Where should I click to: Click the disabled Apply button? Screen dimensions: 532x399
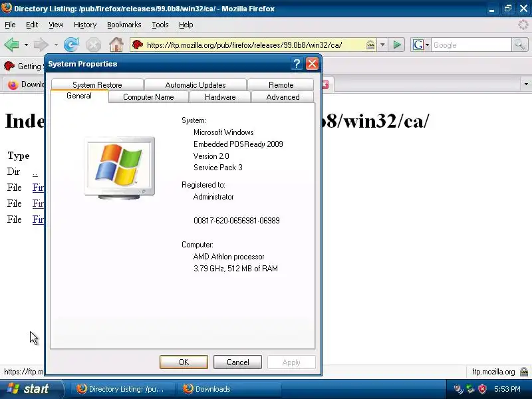pyautogui.click(x=291, y=362)
